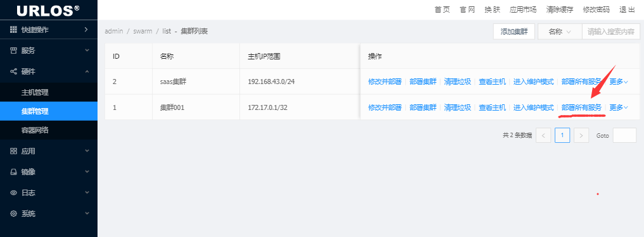Click the 硬件 share icon in sidebar
644x237 pixels.
[x=13, y=71]
